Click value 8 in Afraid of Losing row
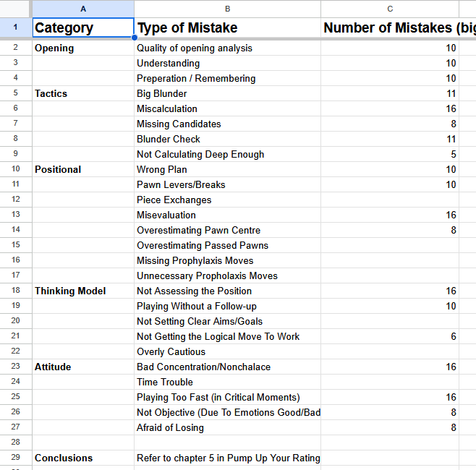This screenshot has width=476, height=470. point(390,427)
